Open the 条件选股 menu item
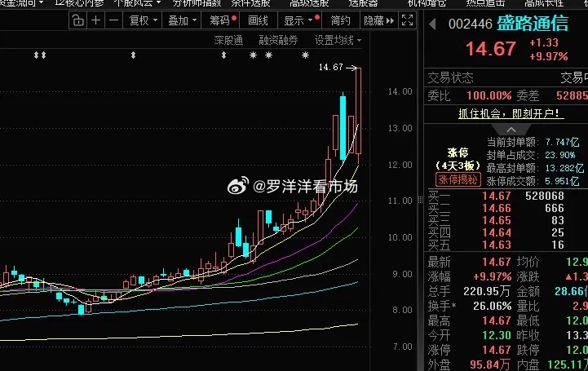Image resolution: width=588 pixels, height=371 pixels. pos(250,3)
